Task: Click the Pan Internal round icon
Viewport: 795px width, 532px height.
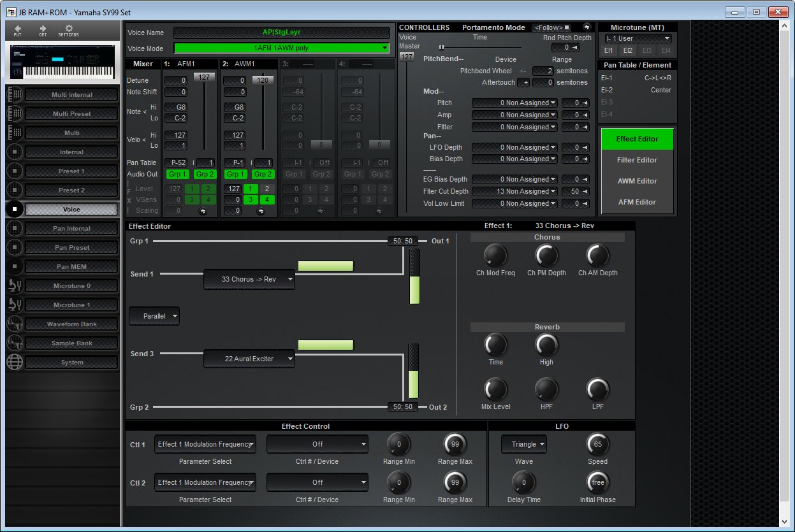Action: 14,229
